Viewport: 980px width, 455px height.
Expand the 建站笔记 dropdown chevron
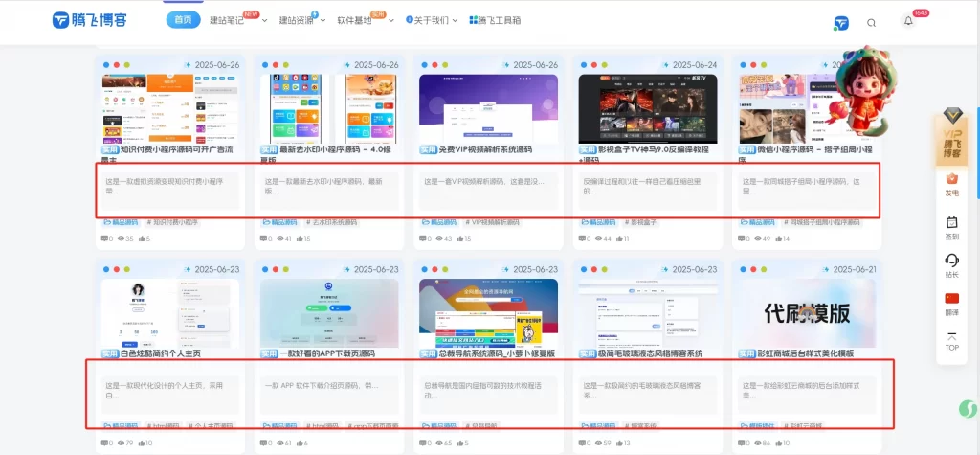(264, 21)
